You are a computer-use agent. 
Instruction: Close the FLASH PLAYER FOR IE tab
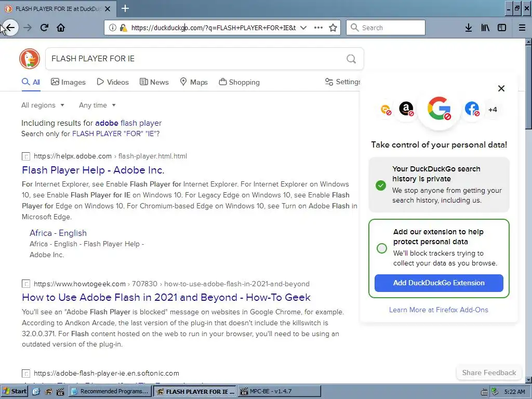[x=108, y=9]
